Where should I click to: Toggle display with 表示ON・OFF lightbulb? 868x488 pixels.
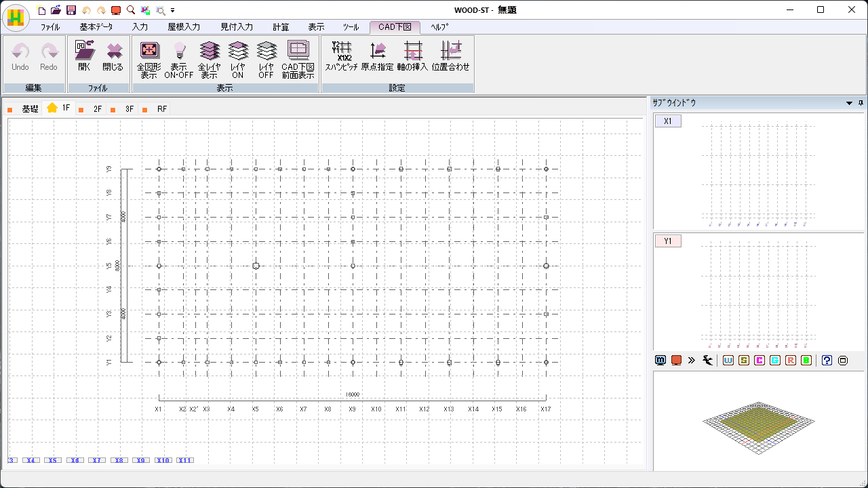click(179, 52)
